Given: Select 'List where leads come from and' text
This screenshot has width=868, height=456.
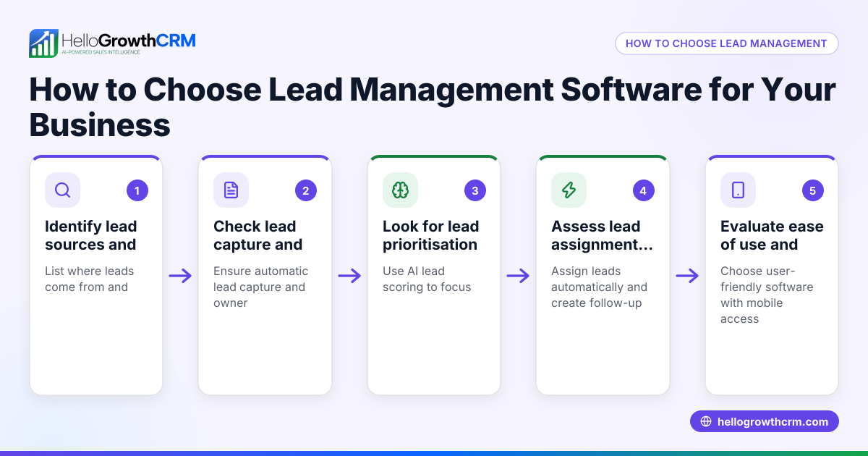Looking at the screenshot, I should click(89, 279).
